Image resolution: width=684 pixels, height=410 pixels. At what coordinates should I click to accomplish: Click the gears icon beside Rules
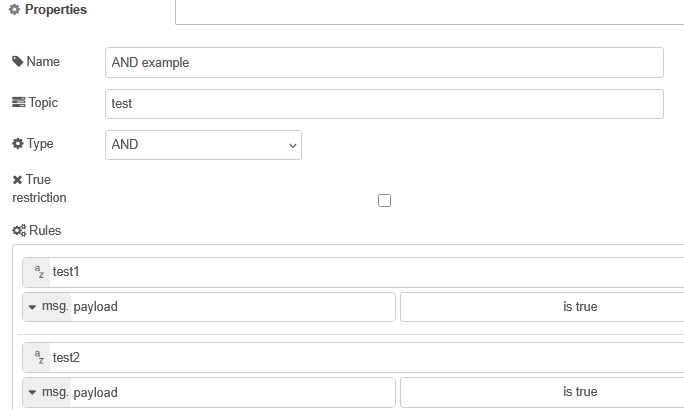(18, 230)
